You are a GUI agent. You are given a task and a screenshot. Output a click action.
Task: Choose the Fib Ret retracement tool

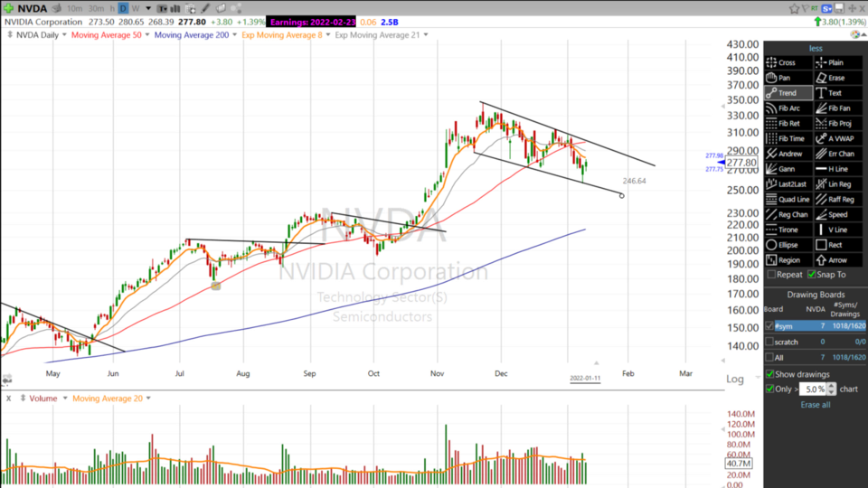coord(788,124)
